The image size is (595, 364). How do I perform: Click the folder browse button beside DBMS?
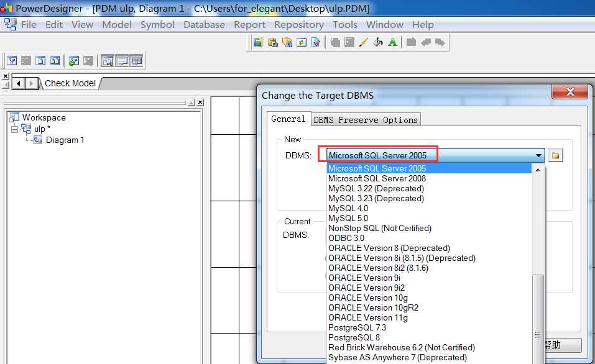click(556, 155)
